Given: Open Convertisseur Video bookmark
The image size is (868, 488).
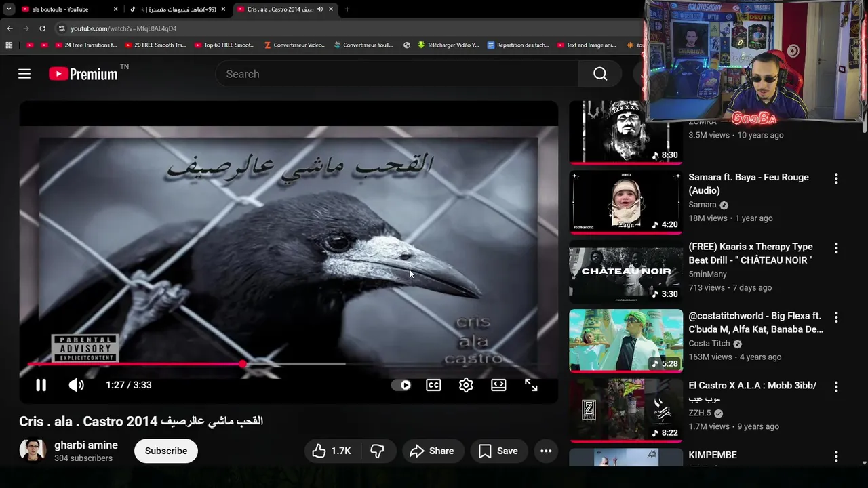Looking at the screenshot, I should coord(295,45).
